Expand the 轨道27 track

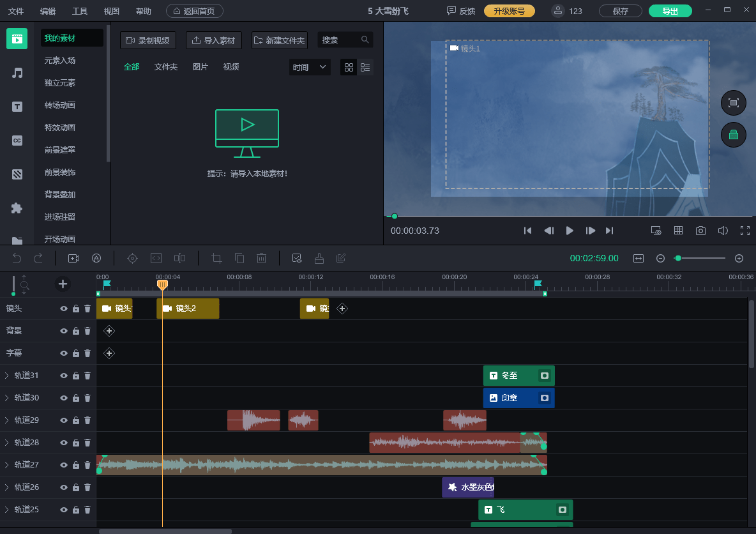[7, 465]
